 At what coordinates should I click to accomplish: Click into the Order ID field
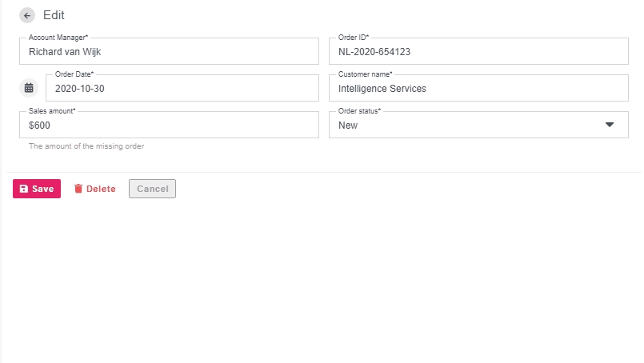pos(478,52)
